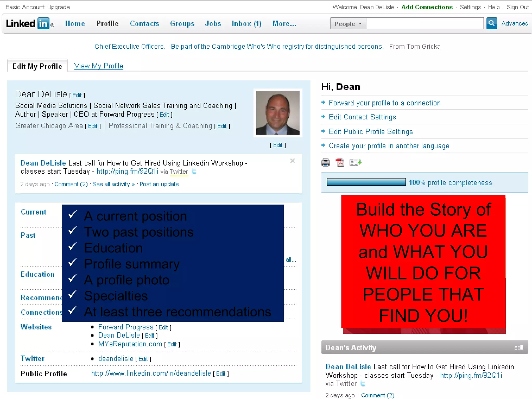This screenshot has height=399, width=532.
Task: Edit the Forward Progress website entry
Action: tap(163, 328)
